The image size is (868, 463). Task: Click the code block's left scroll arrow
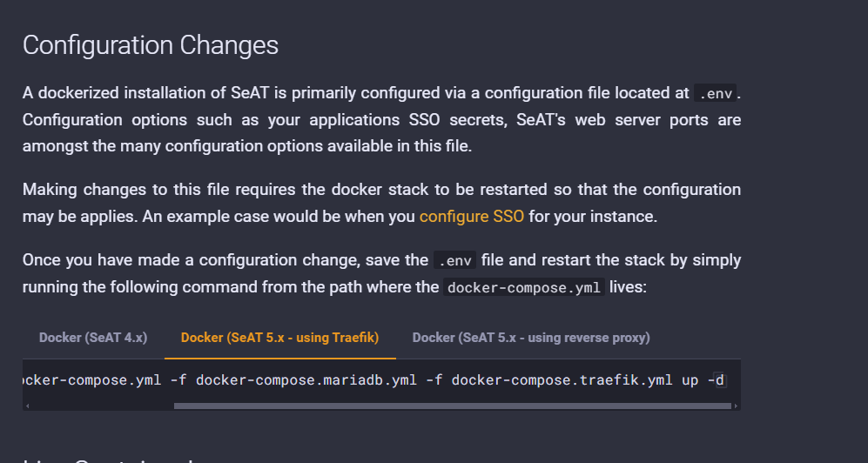tap(27, 406)
